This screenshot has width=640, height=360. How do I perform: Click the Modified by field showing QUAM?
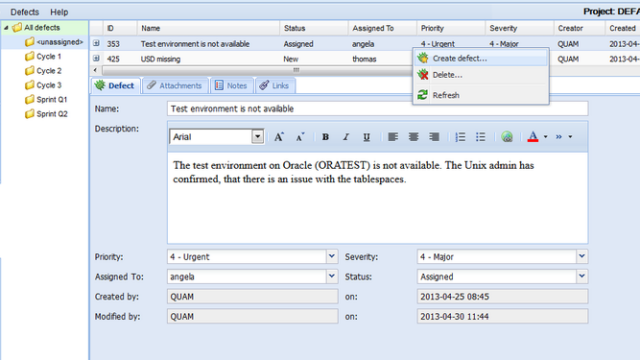click(253, 316)
